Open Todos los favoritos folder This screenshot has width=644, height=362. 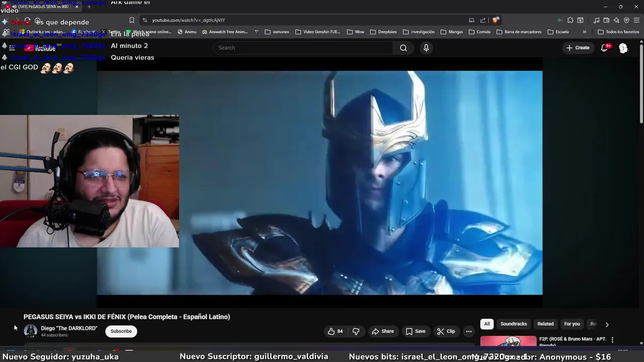[x=618, y=32]
